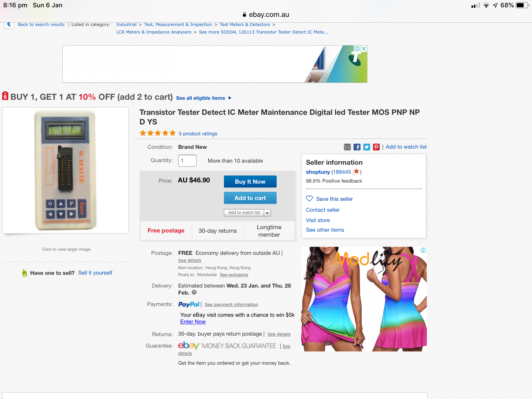Open the transistor tester product image
Image resolution: width=532 pixels, height=399 pixels.
[65, 170]
